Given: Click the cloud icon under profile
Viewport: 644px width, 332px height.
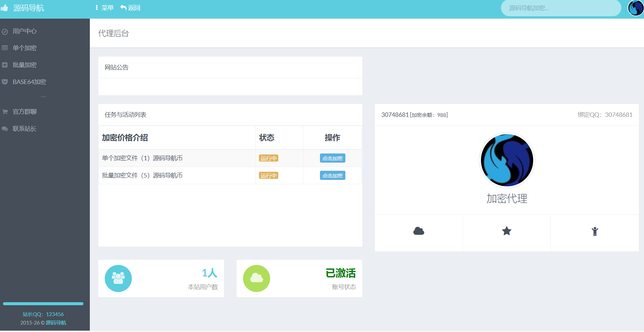Looking at the screenshot, I should click(x=419, y=231).
